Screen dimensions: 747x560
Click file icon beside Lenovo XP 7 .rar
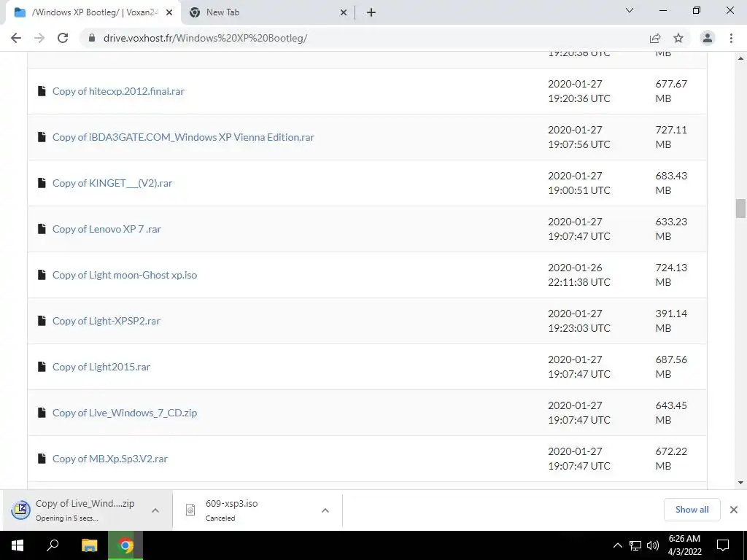[x=42, y=229]
